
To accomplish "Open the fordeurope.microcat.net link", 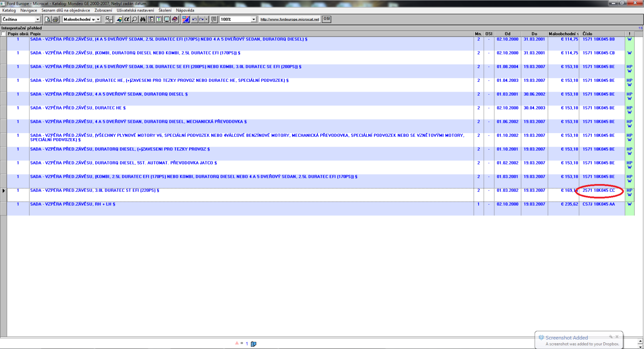I will point(290,19).
